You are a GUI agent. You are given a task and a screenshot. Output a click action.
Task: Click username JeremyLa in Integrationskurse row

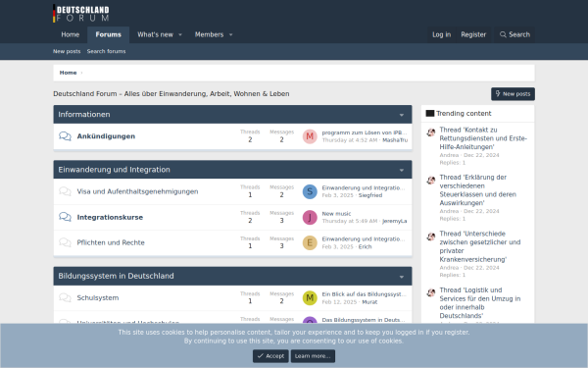[x=395, y=221]
